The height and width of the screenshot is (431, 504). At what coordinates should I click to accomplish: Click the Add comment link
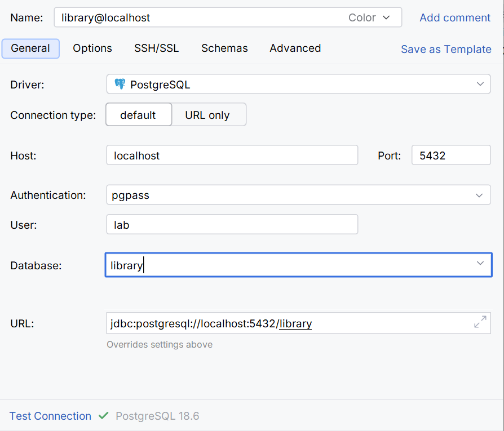click(455, 17)
